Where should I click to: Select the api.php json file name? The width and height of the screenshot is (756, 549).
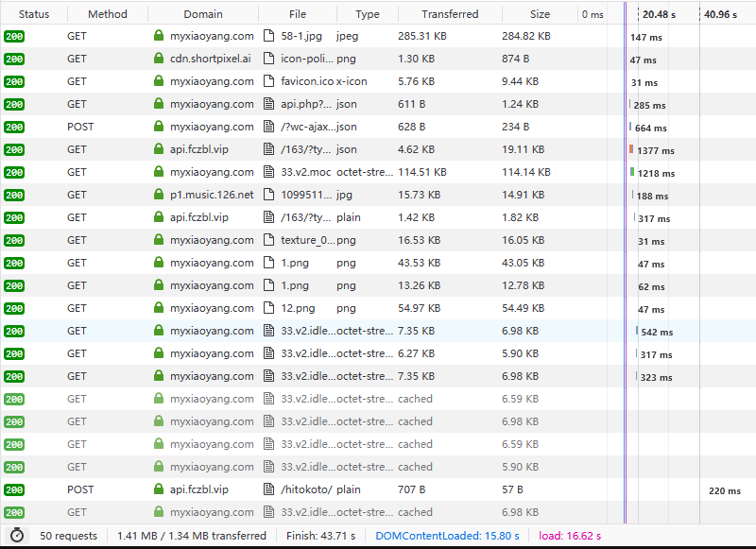(306, 104)
